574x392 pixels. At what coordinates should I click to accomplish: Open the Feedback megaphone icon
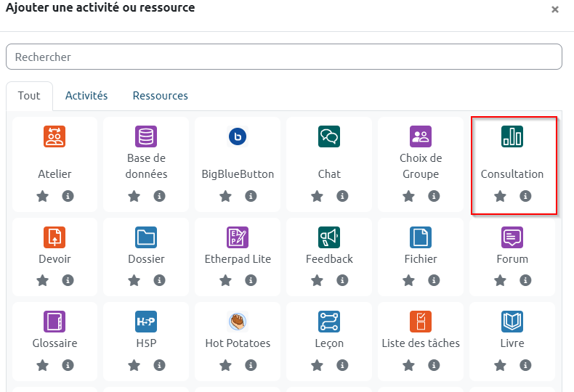coord(329,237)
